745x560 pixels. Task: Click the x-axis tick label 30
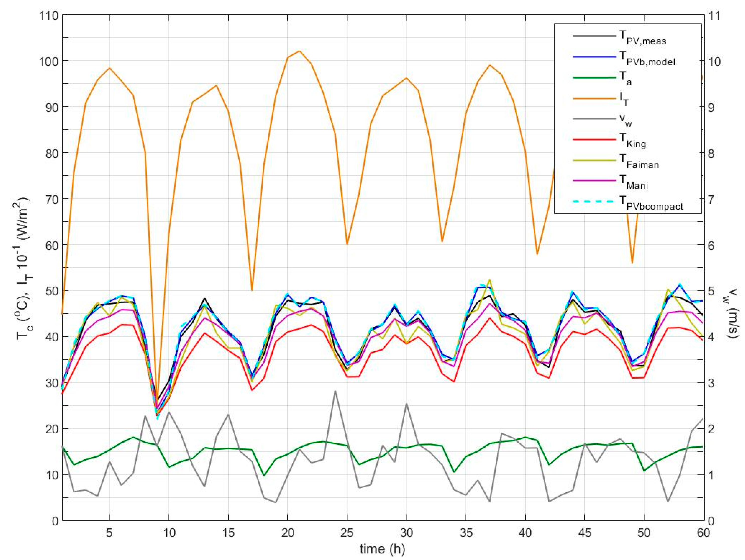point(406,533)
